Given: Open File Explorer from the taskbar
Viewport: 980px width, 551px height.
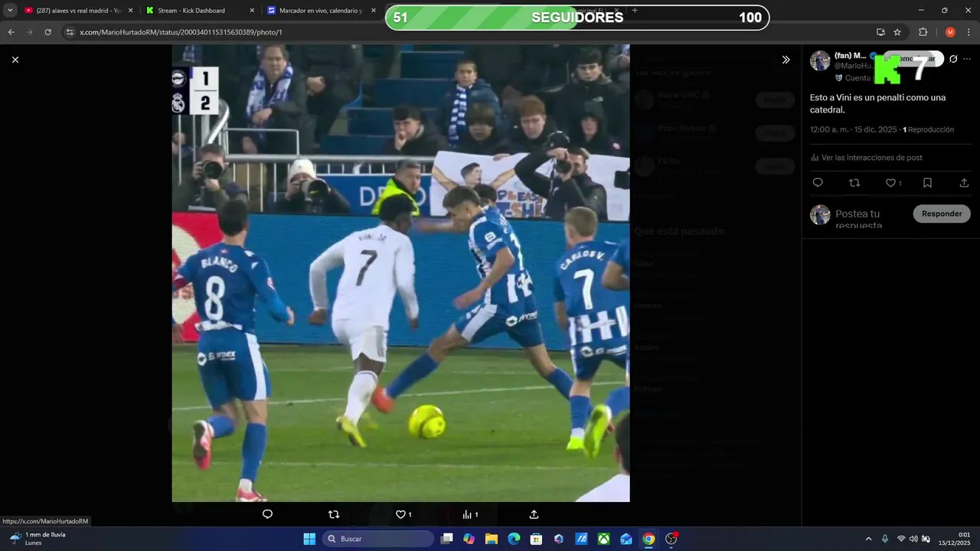Looking at the screenshot, I should pos(492,539).
